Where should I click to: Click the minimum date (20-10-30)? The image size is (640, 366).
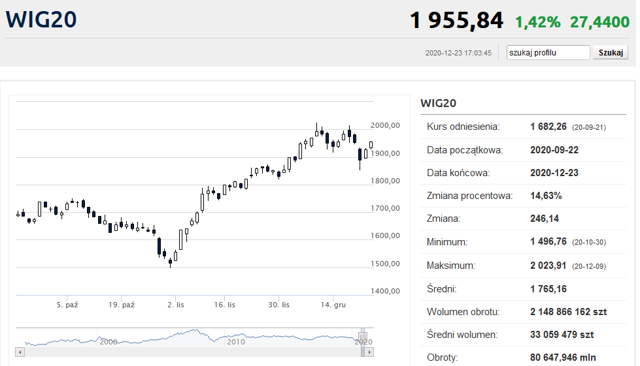[x=589, y=242]
